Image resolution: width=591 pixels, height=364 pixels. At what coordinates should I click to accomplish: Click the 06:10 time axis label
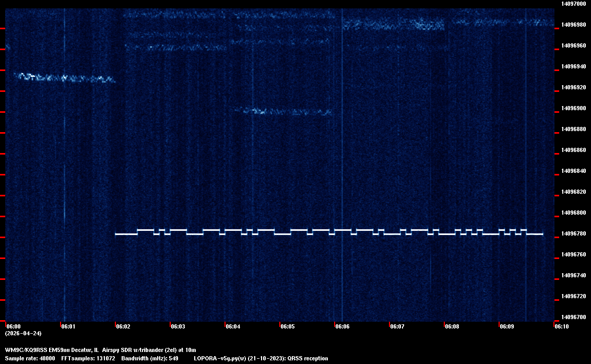(561, 326)
